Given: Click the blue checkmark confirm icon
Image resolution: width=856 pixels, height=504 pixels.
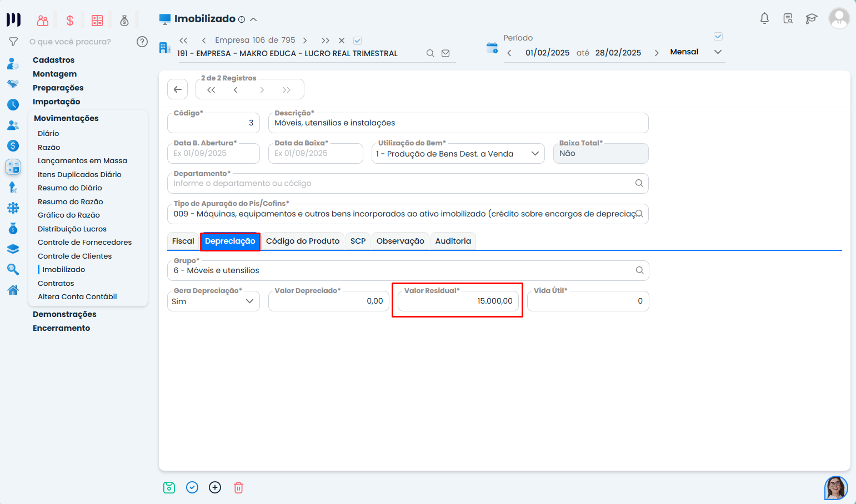Looking at the screenshot, I should point(192,487).
